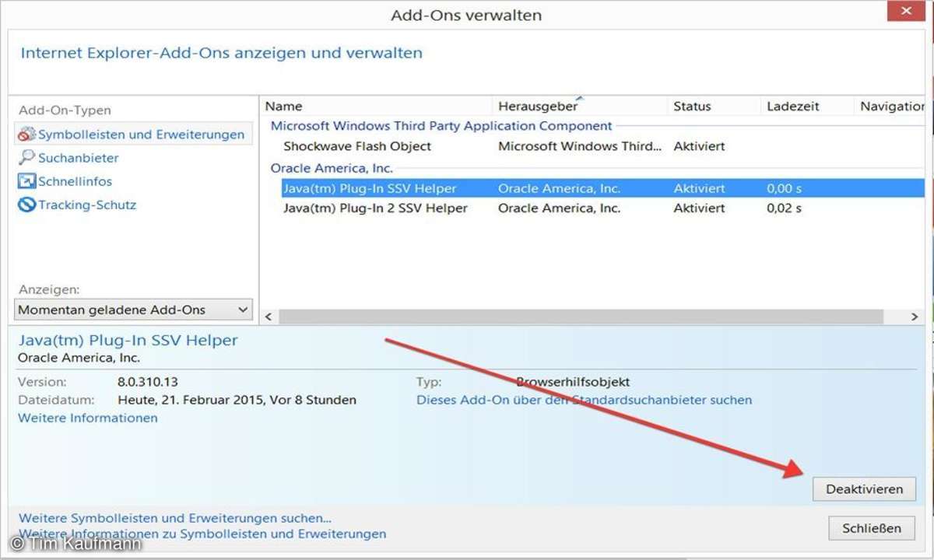The width and height of the screenshot is (934, 560).
Task: Open Weitere Symbolleisten und Erweiterungen suchen link
Action: point(175,518)
